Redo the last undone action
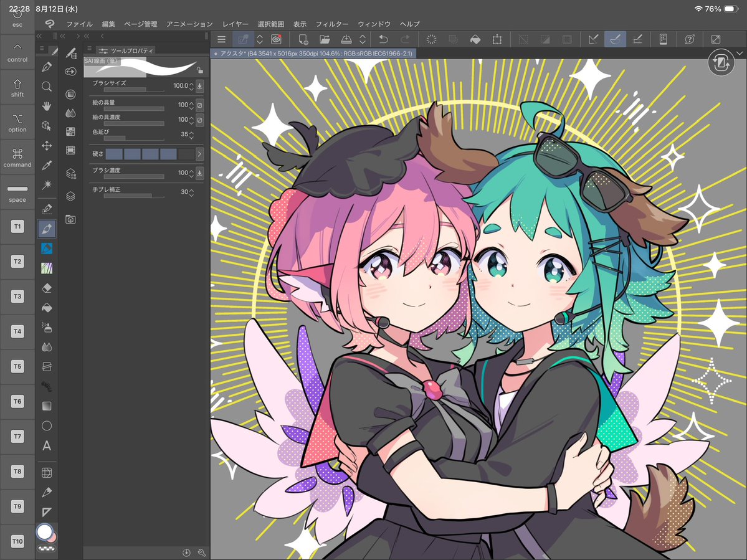This screenshot has width=747, height=560. 405,39
